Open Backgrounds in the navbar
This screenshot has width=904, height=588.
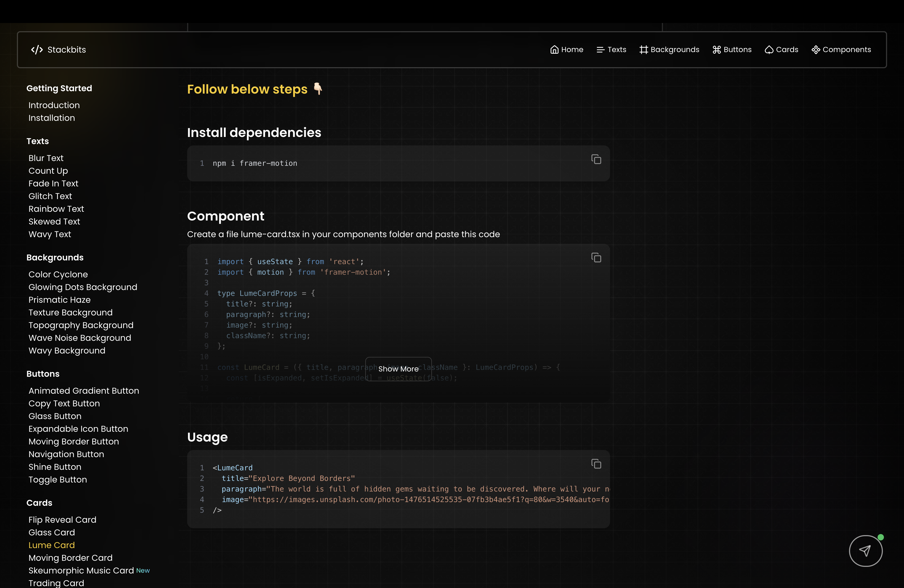669,50
